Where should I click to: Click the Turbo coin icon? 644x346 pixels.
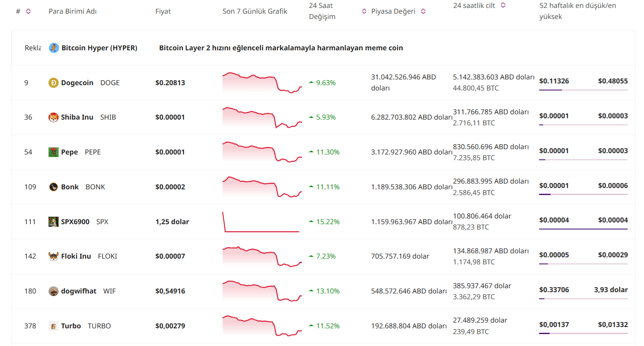[53, 326]
